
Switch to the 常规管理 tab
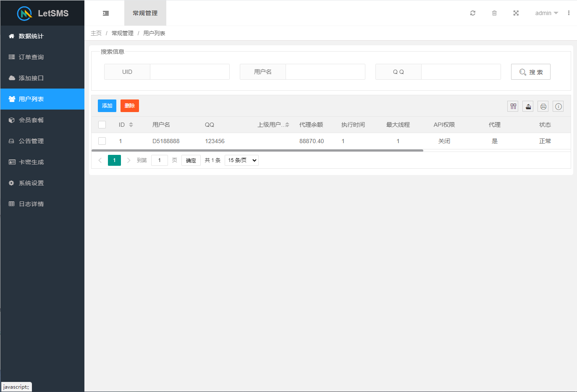145,13
